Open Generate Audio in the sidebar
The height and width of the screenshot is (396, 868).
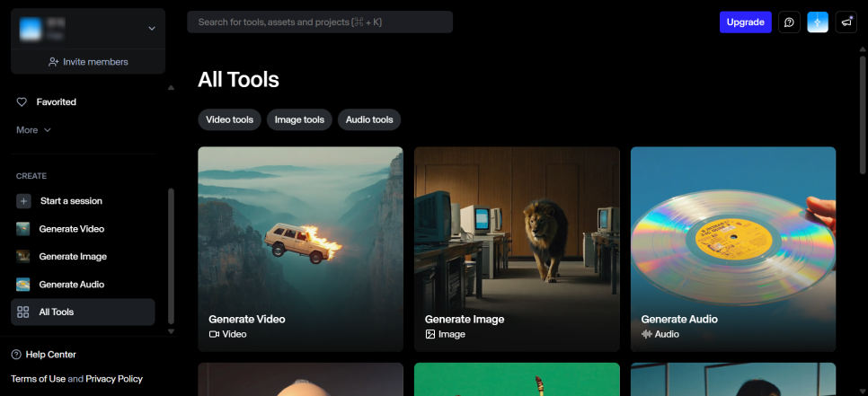coord(83,285)
